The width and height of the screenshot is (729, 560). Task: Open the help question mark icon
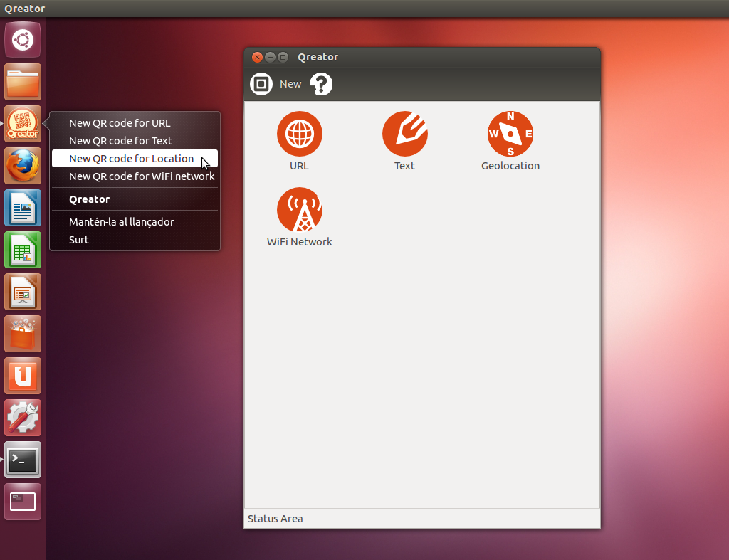(321, 84)
